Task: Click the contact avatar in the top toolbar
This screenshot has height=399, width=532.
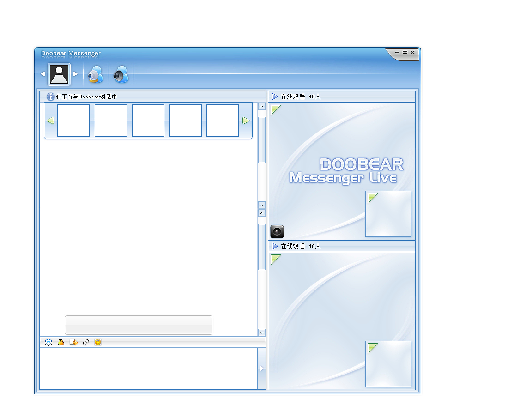Action: tap(59, 74)
